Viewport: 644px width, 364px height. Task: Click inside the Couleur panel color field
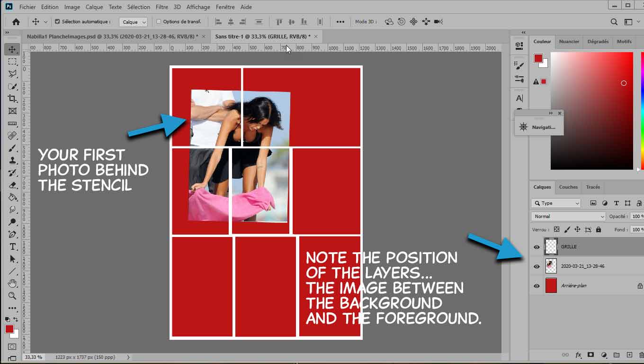[x=592, y=110]
